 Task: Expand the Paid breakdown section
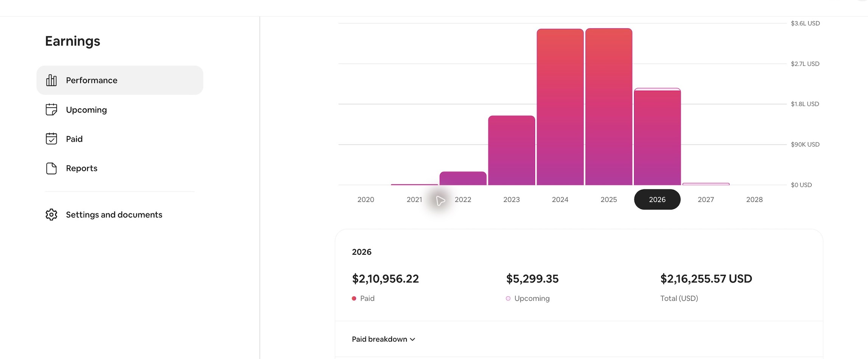pyautogui.click(x=384, y=339)
